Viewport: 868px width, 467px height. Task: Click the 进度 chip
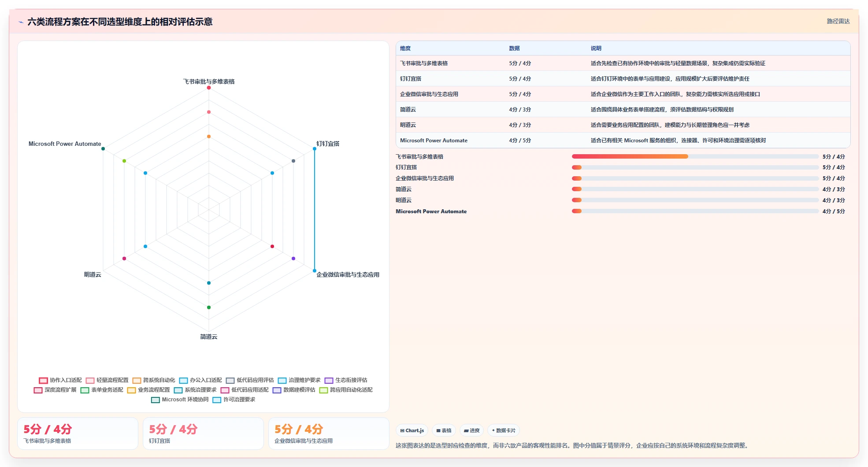[471, 430]
